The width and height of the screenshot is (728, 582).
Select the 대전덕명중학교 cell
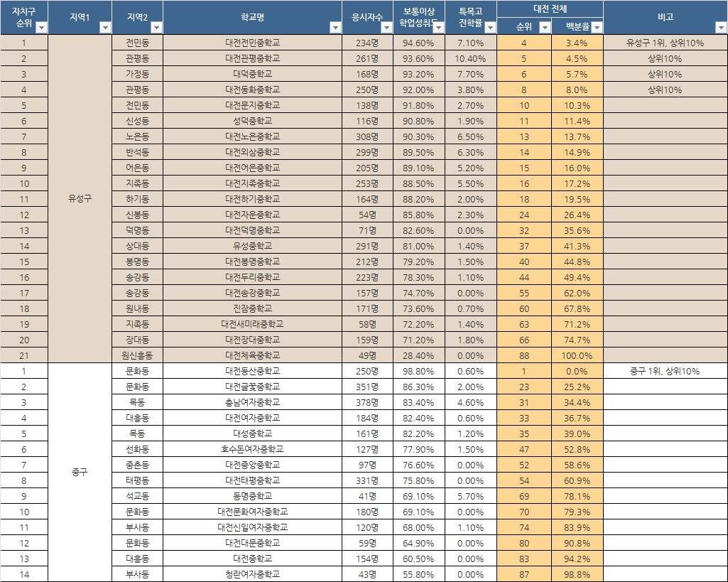(253, 230)
